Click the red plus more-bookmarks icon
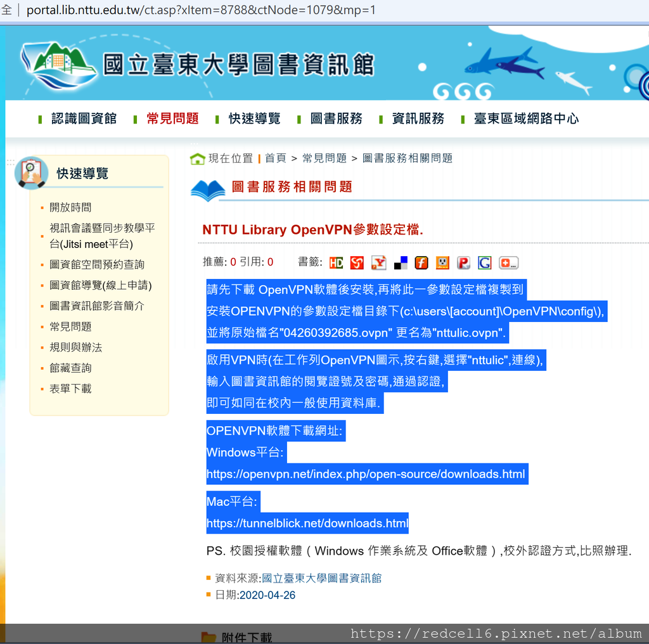649x644 pixels. tap(509, 263)
